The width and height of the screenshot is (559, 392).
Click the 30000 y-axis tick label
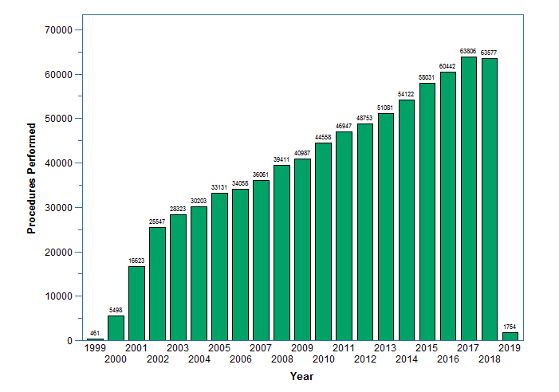57,208
